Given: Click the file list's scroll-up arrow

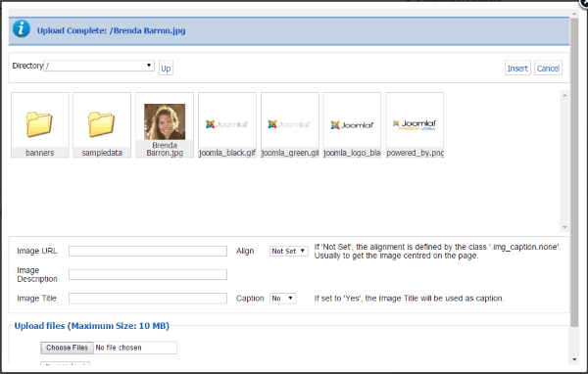Looking at the screenshot, I should click(564, 95).
